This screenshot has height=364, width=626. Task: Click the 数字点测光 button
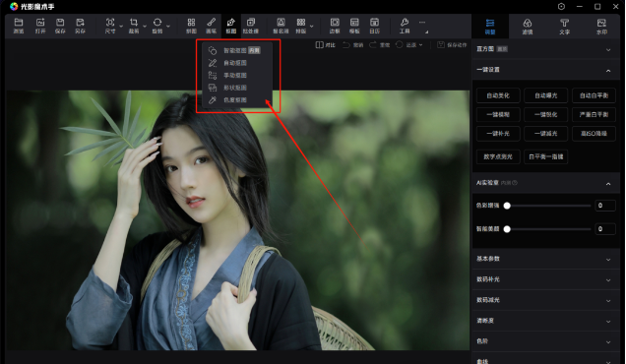[x=498, y=156]
